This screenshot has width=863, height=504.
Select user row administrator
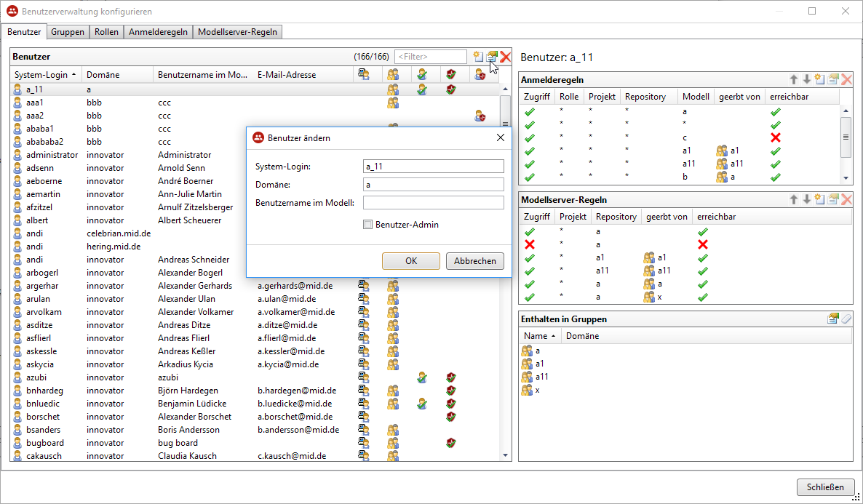point(255,155)
